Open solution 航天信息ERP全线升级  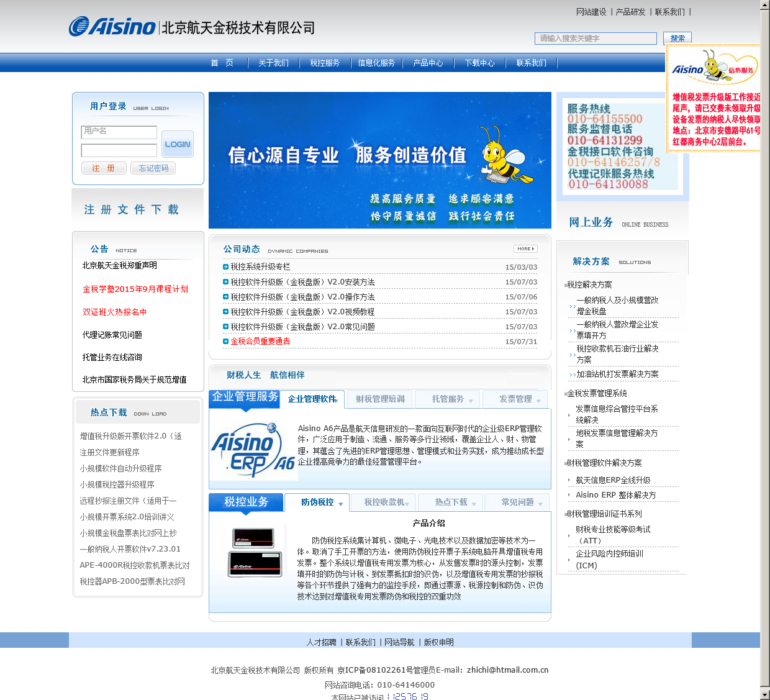613,480
